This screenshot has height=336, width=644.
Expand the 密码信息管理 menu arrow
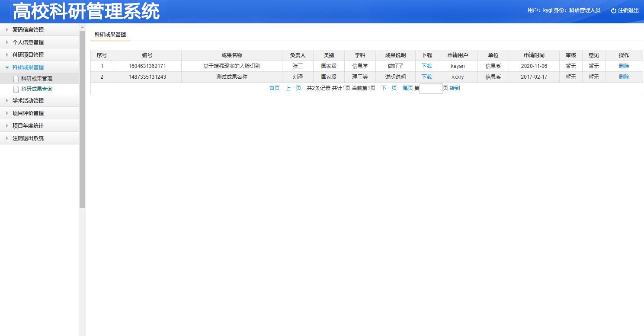(7, 30)
